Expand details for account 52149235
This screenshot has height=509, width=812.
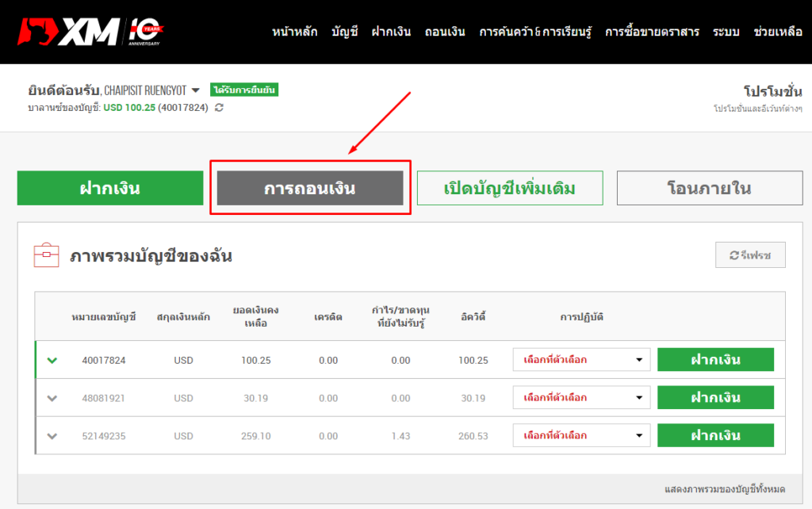(52, 435)
